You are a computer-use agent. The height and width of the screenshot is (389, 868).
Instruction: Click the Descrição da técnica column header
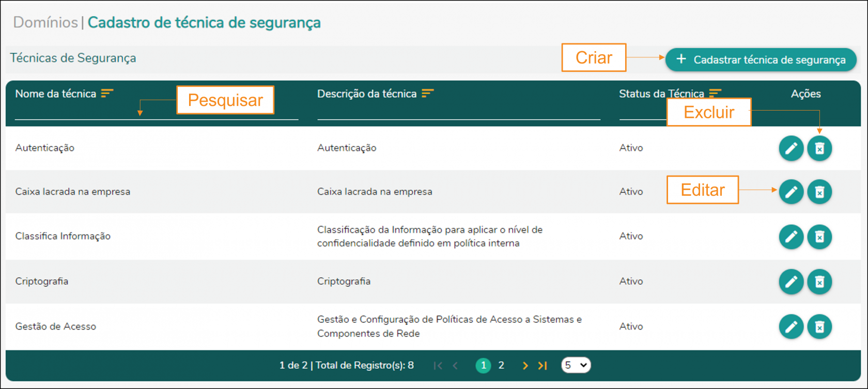(x=367, y=94)
